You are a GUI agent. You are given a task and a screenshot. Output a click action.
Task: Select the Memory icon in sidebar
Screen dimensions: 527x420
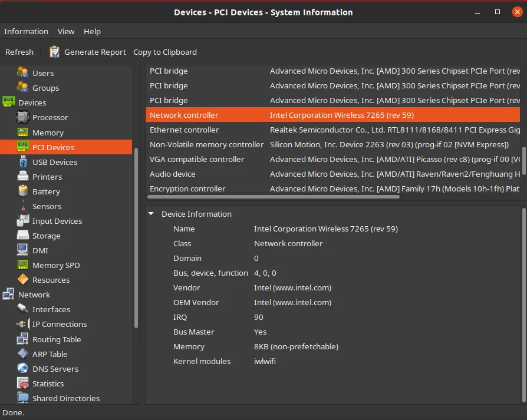[22, 133]
